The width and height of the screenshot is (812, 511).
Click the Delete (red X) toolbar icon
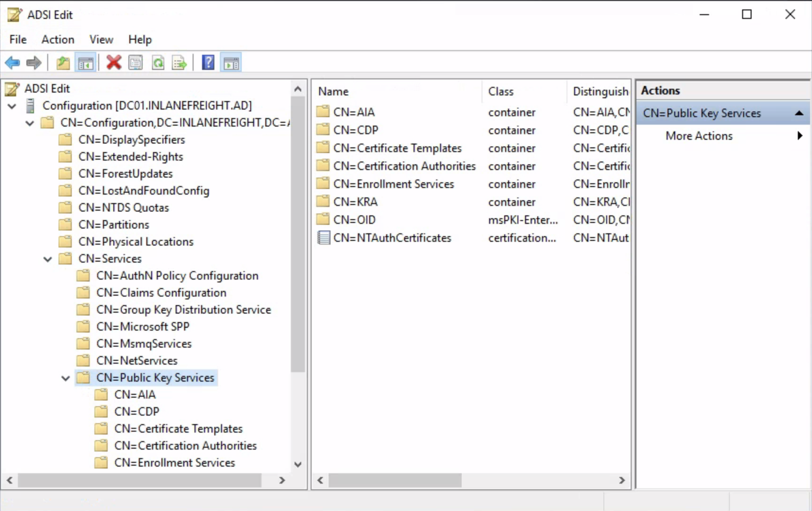[114, 62]
